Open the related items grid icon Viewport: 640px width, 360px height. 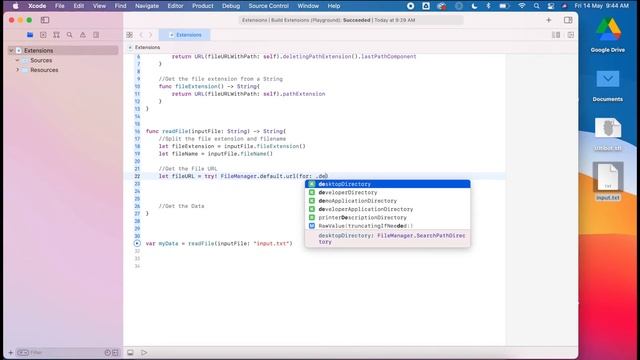pos(129,35)
